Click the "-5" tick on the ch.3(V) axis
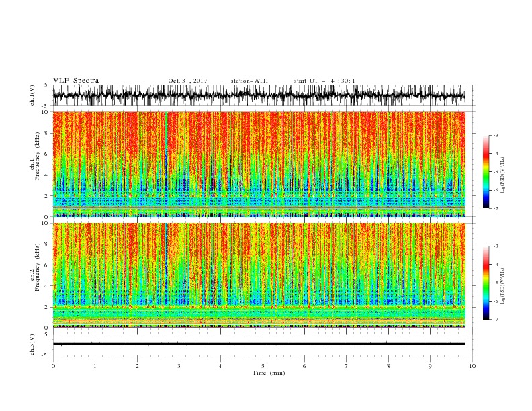Screen dimensions: 532x411 46,355
